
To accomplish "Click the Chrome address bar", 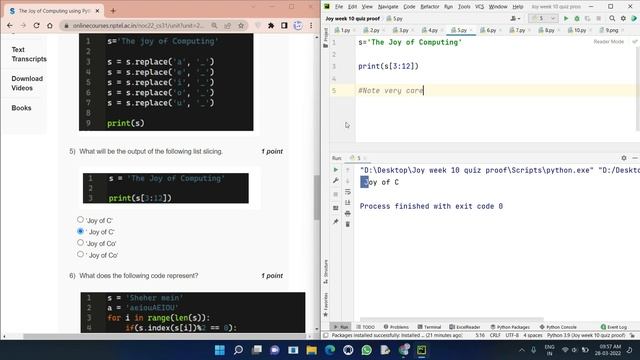I will [139, 25].
